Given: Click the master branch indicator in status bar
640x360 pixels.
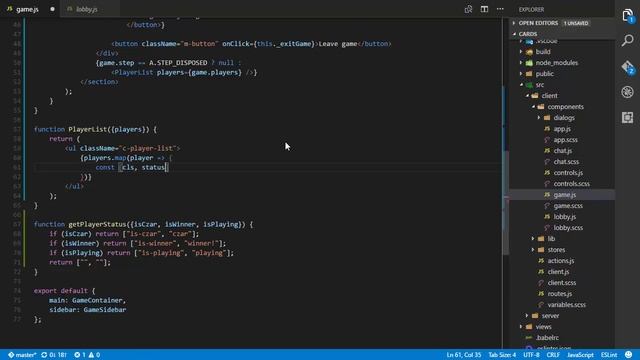Looking at the screenshot, I should (22, 355).
